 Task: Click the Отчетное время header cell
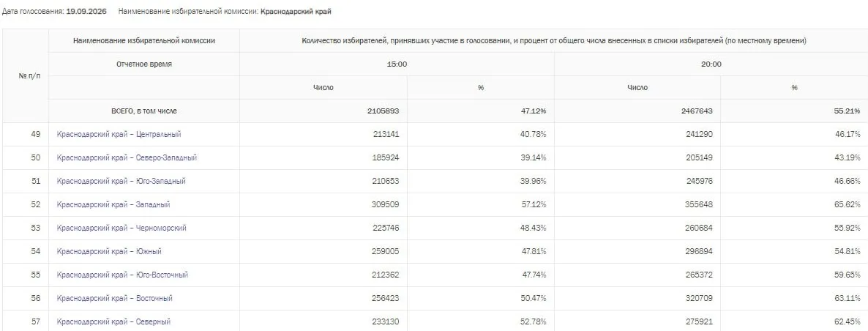[x=144, y=64]
